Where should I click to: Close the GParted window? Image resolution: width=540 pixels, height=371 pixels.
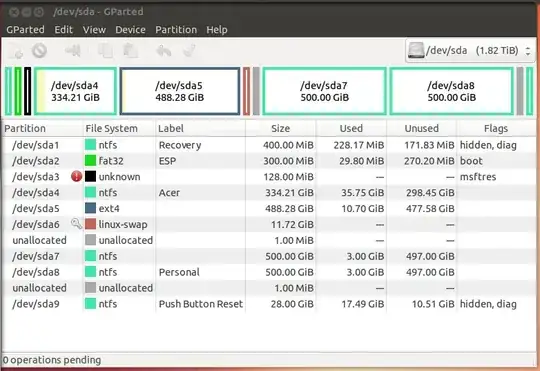point(14,12)
